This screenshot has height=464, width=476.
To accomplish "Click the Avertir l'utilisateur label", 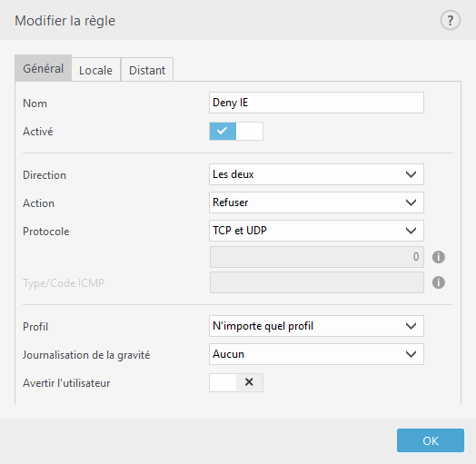I will click(66, 383).
